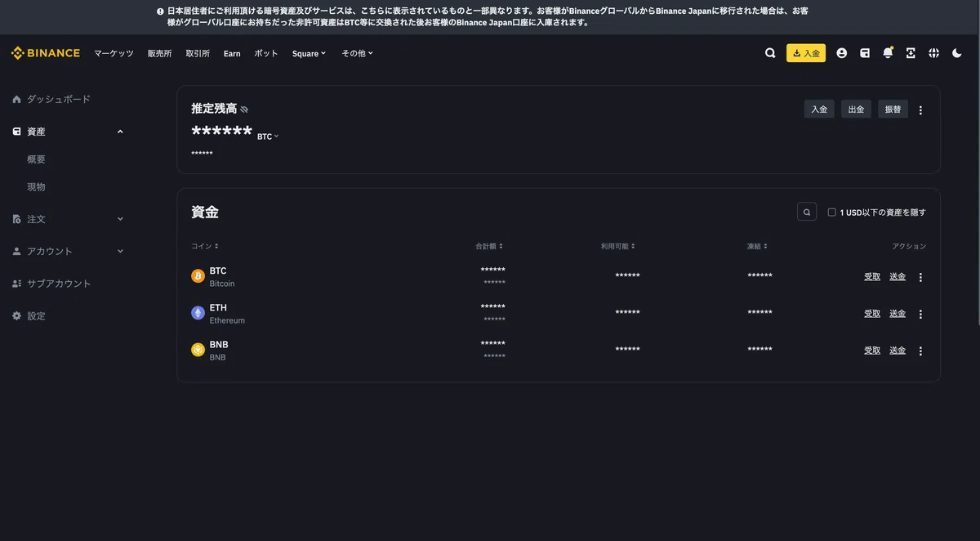
Task: Open the user profile icon
Action: click(842, 53)
